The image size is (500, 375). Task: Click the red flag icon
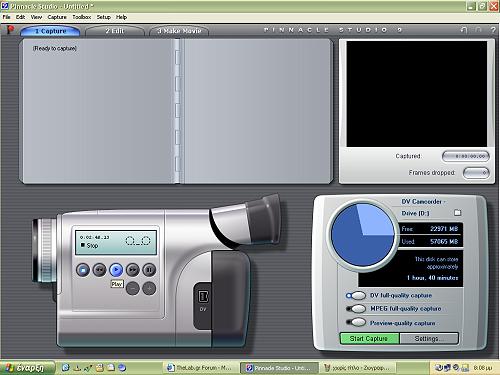coord(10,30)
